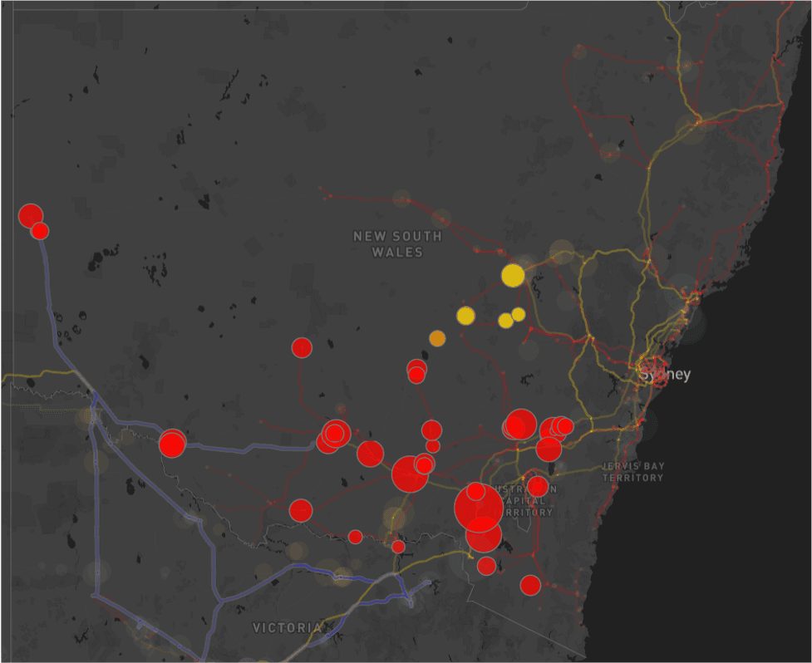
Task: Select the large red marker at far left edge
Action: pyautogui.click(x=31, y=216)
